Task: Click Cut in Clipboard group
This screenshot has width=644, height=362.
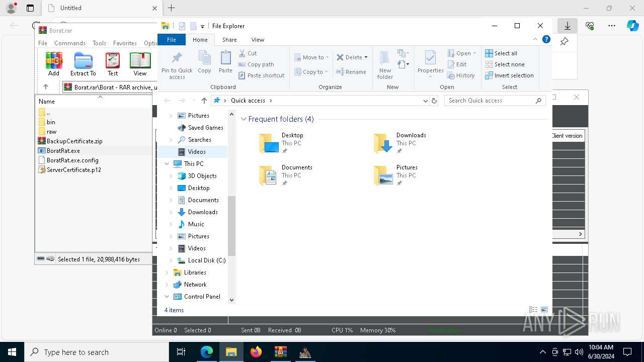Action: pos(248,53)
